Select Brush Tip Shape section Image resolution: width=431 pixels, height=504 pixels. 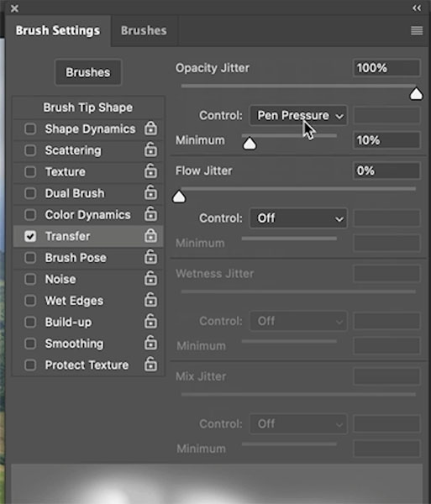click(88, 108)
